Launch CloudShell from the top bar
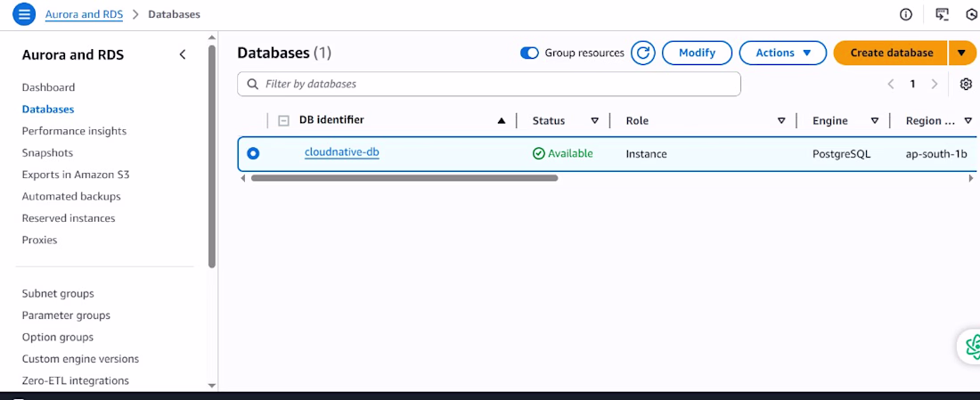Image resolution: width=980 pixels, height=400 pixels. click(942, 14)
